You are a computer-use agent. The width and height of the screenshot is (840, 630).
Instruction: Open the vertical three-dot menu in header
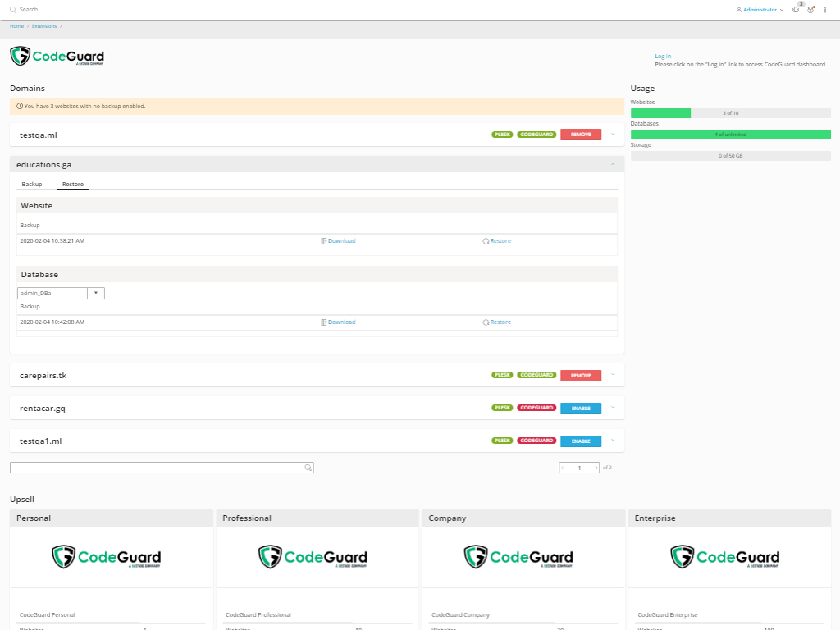click(825, 10)
